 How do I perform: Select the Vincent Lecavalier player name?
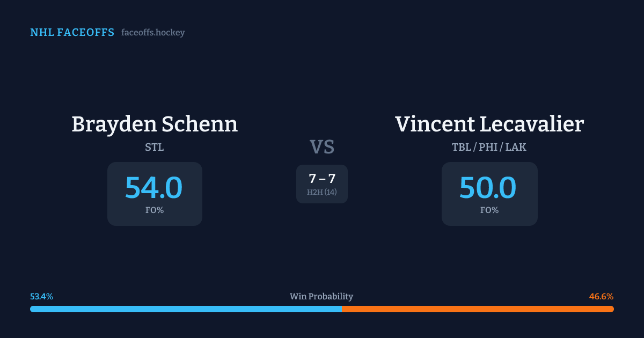[x=489, y=124]
